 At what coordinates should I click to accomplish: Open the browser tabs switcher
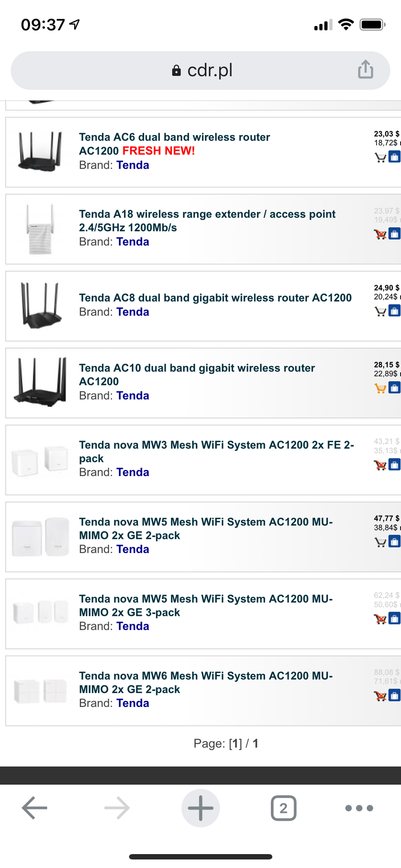point(283,808)
